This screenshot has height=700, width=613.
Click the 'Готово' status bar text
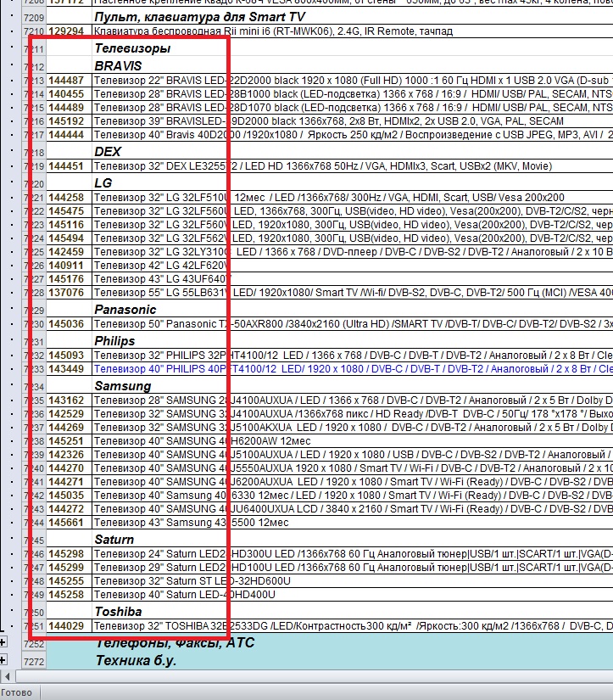[x=16, y=692]
